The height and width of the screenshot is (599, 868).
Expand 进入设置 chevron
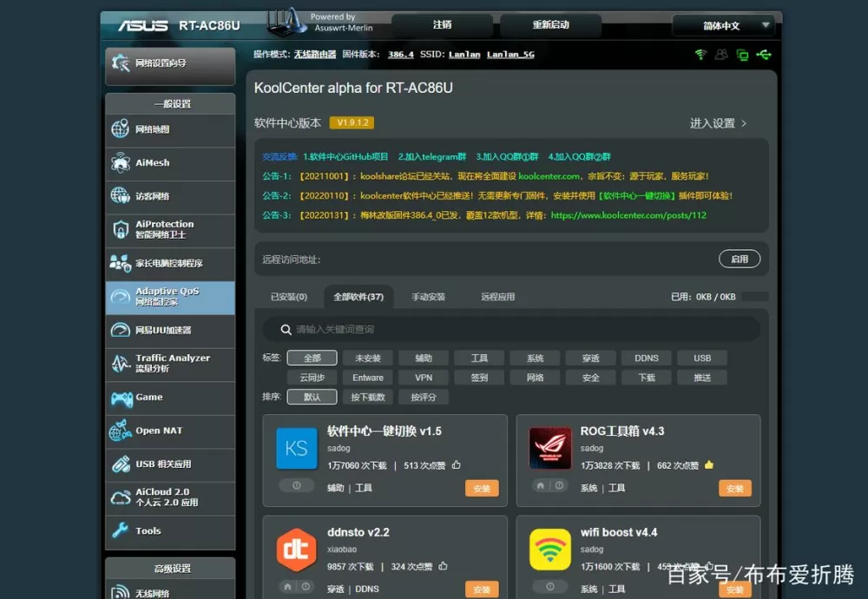744,123
